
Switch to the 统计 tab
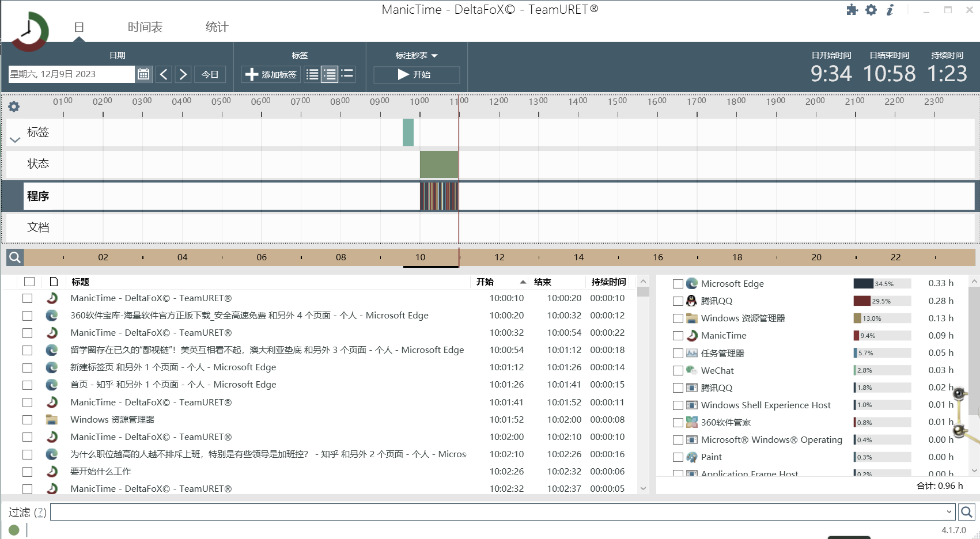[x=217, y=27]
